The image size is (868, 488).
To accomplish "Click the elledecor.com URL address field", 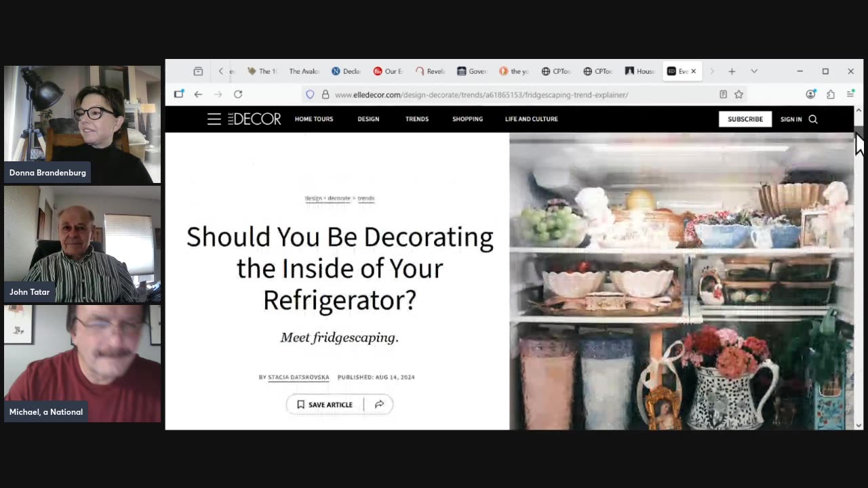I will pos(522,94).
